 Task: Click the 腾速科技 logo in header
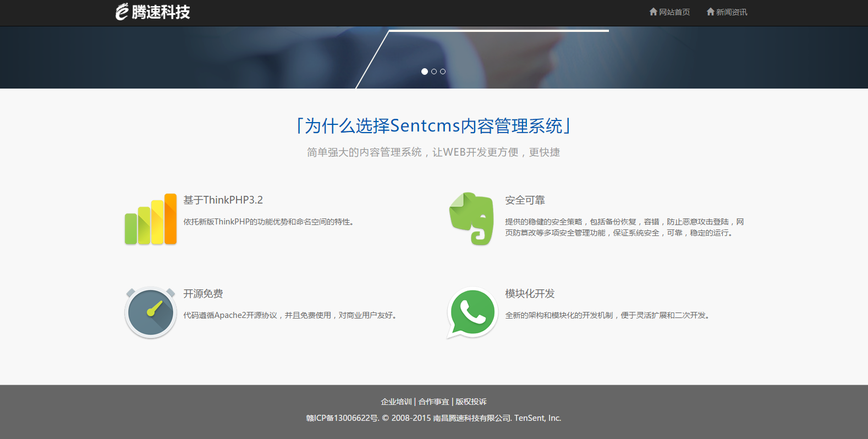(x=153, y=12)
